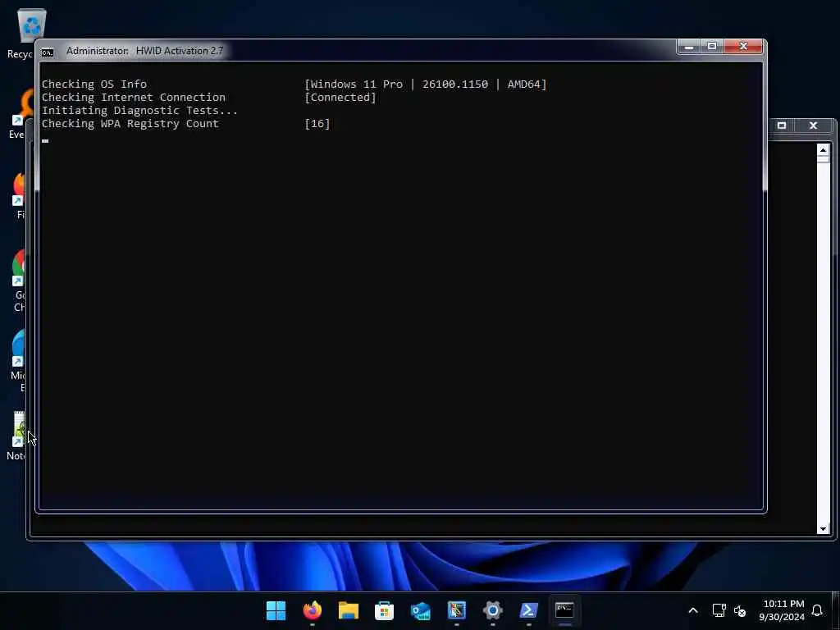The image size is (840, 630).
Task: Open the Snipping Tool taskbar icon
Action: [x=456, y=610]
